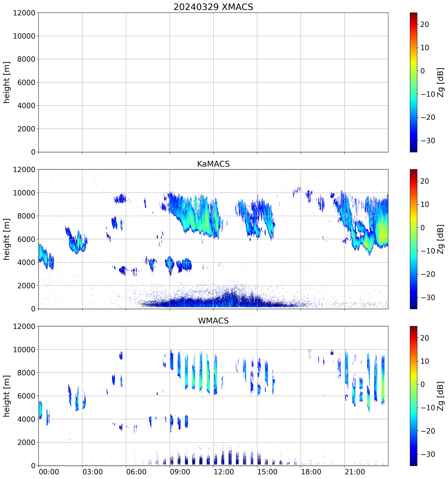Click the top XMACS colorbar
The height and width of the screenshot is (479, 448).
[x=413, y=82]
